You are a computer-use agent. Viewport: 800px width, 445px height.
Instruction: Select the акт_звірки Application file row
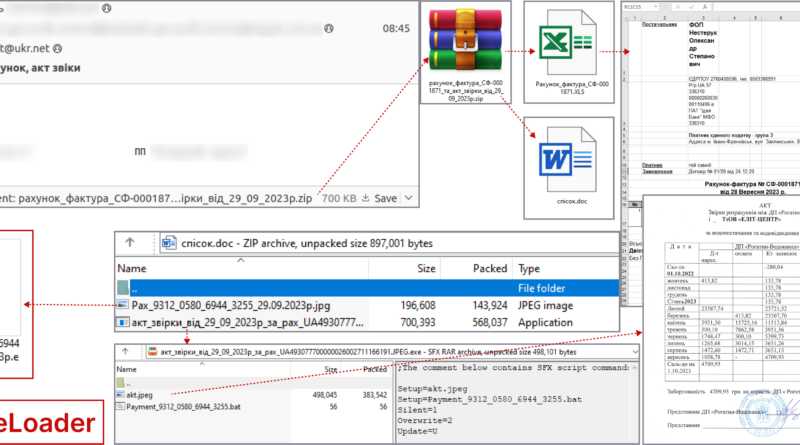[x=367, y=323]
